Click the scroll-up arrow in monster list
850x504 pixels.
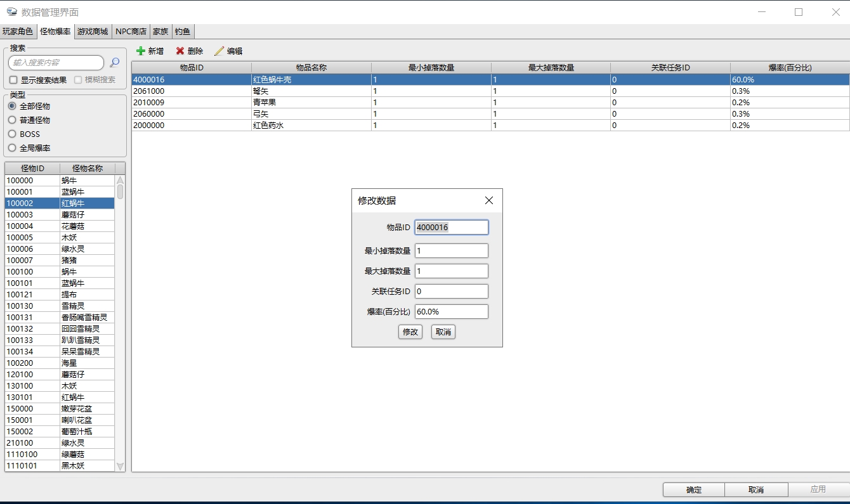pyautogui.click(x=120, y=180)
